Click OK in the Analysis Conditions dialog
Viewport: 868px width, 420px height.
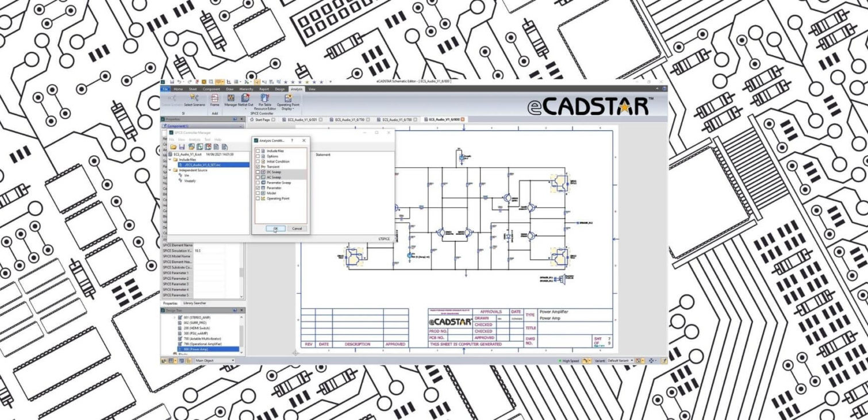click(x=275, y=229)
